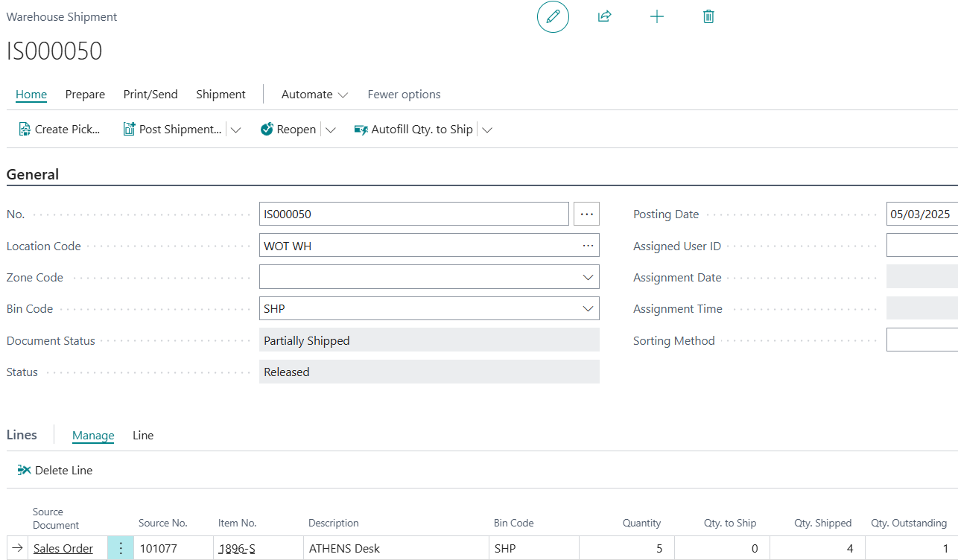The width and height of the screenshot is (958, 560).
Task: Click the Quantity cell 5
Action: coord(626,549)
